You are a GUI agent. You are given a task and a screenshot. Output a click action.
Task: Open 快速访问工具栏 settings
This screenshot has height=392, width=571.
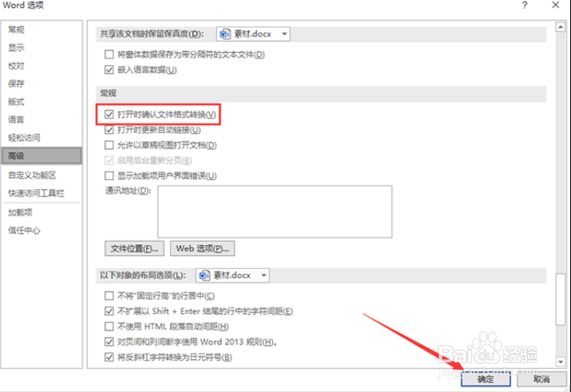(36, 193)
